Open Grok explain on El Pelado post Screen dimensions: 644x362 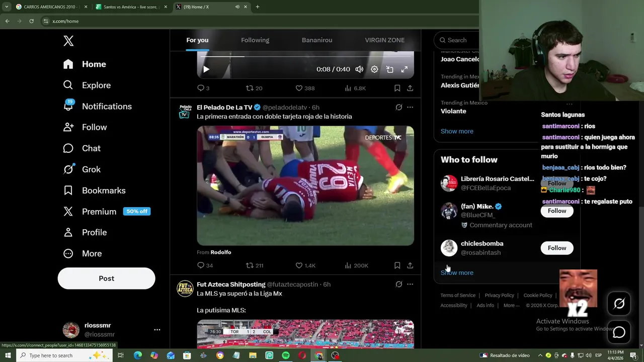(398, 107)
